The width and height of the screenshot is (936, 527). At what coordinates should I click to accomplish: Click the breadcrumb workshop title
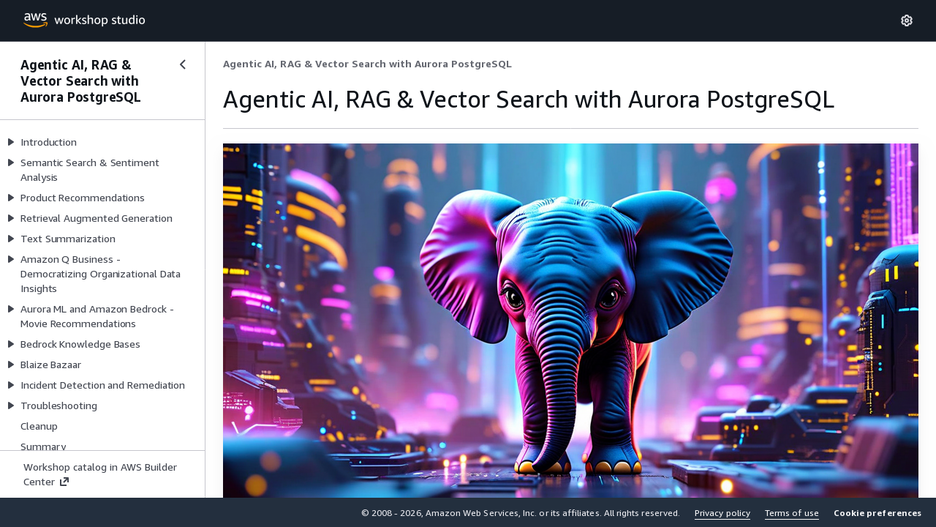pos(367,64)
